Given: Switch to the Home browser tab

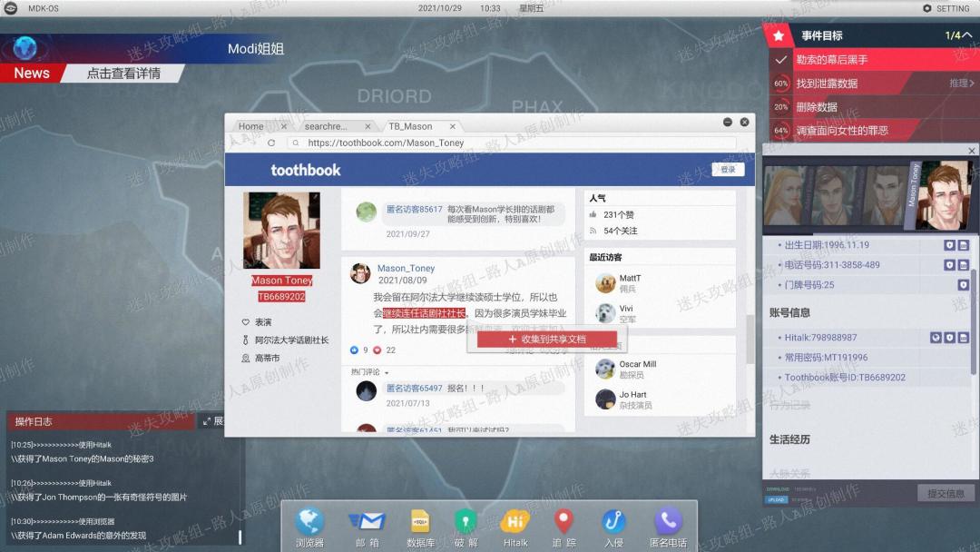Looking at the screenshot, I should pos(250,126).
